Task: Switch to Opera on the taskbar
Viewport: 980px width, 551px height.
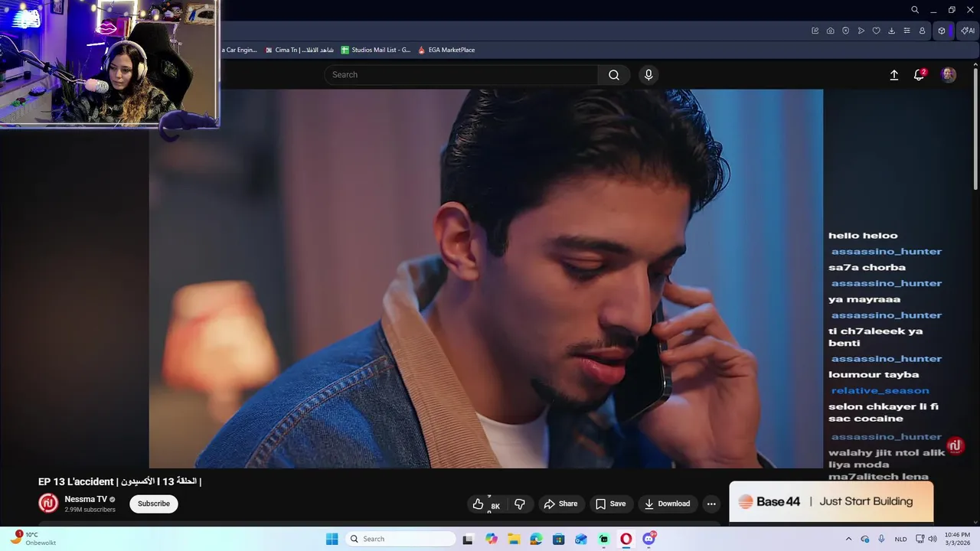Action: (626, 539)
